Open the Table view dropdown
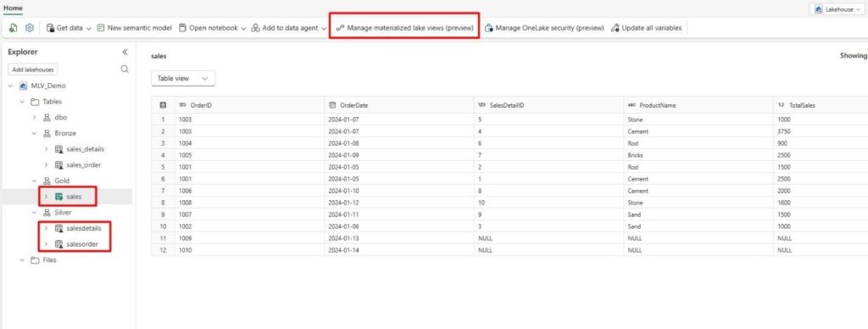The image size is (868, 329). pos(183,79)
